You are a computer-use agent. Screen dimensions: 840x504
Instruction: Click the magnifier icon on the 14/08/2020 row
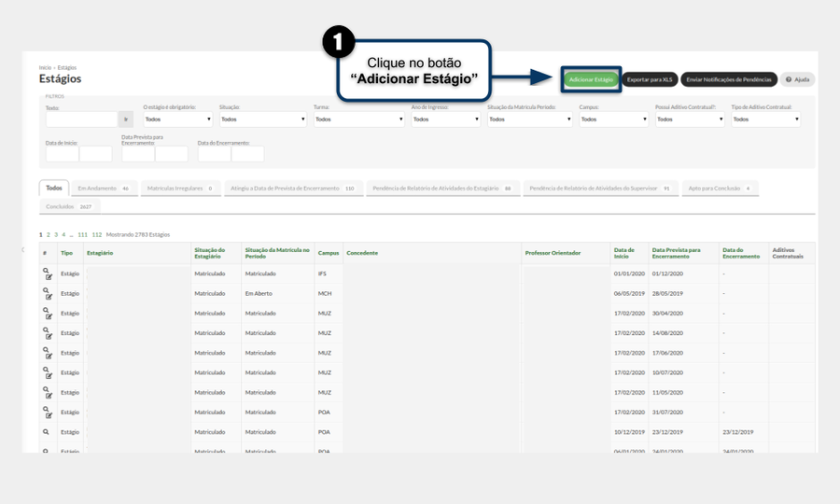tap(46, 330)
